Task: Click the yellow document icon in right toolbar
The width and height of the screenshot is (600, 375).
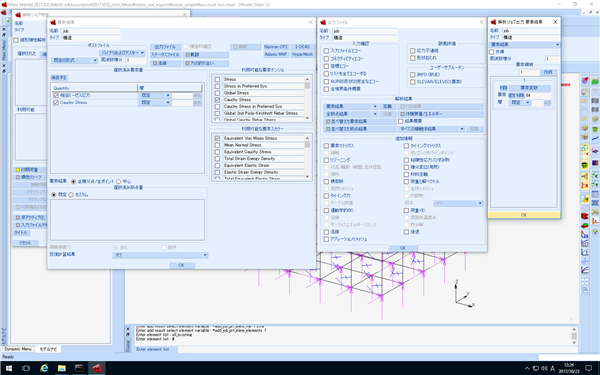Action: tap(585, 199)
